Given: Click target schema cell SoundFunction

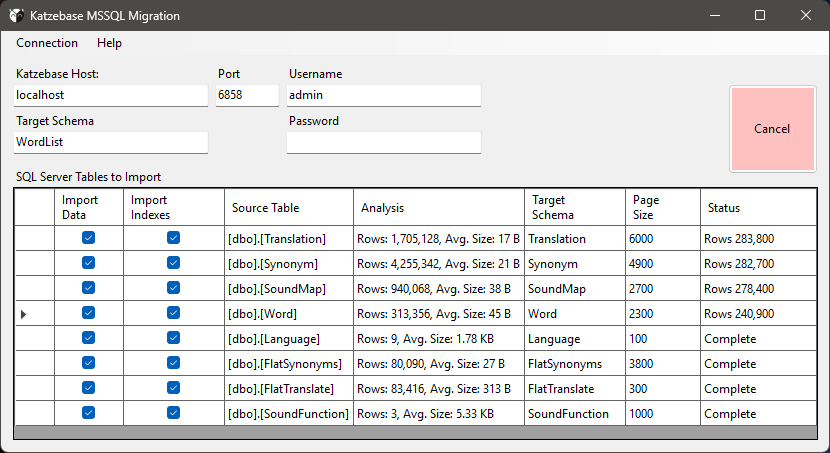Looking at the screenshot, I should (x=575, y=413).
